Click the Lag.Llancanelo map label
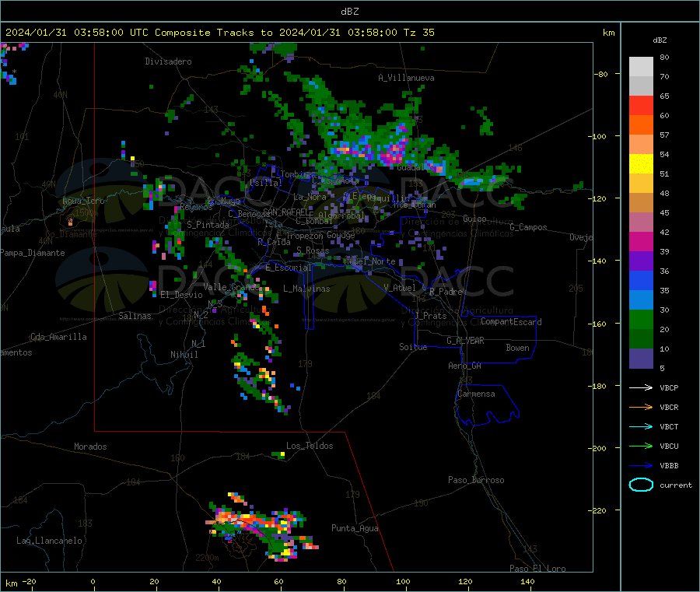700x592 pixels. pyautogui.click(x=49, y=541)
